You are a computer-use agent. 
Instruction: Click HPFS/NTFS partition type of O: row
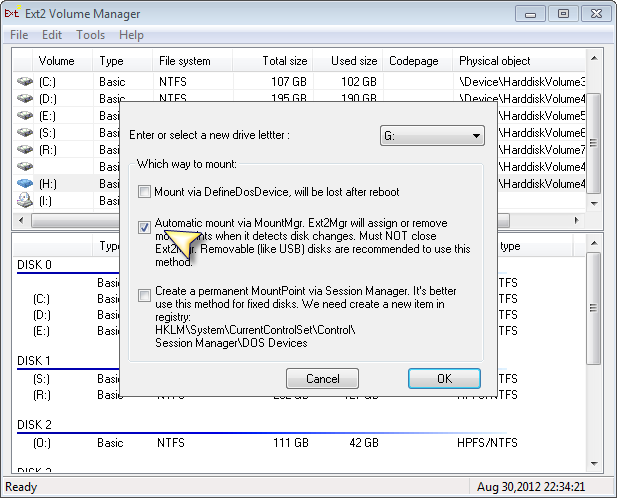click(x=487, y=443)
